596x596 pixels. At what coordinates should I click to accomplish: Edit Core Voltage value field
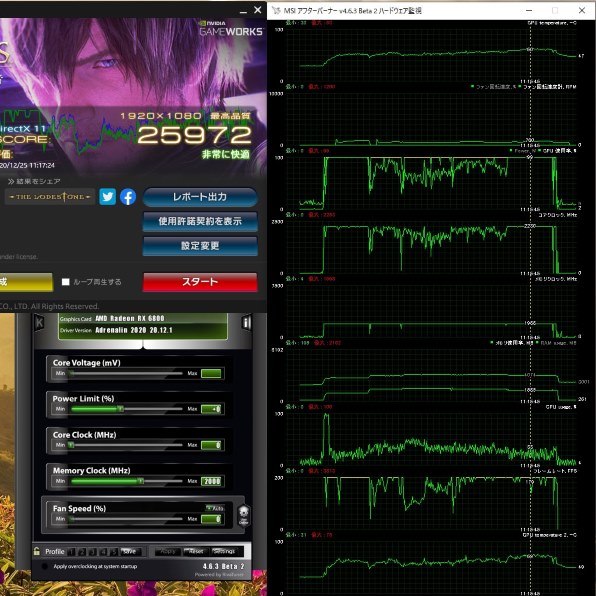coord(211,373)
